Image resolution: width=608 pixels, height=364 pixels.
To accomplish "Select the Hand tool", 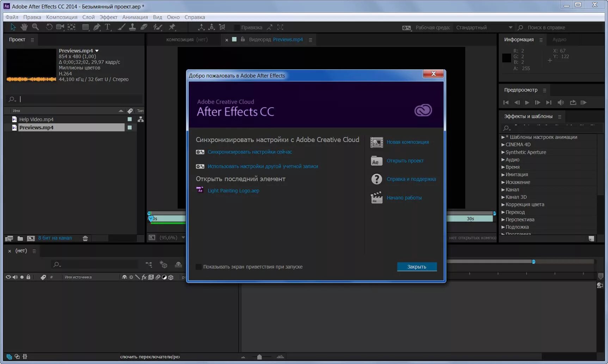I will [x=24, y=27].
